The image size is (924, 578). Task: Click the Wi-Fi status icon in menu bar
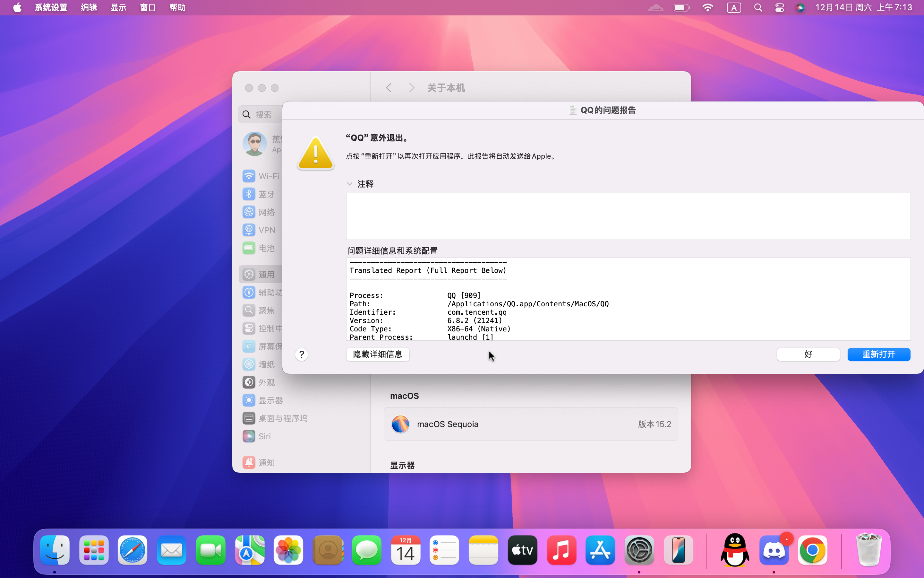[x=707, y=8]
